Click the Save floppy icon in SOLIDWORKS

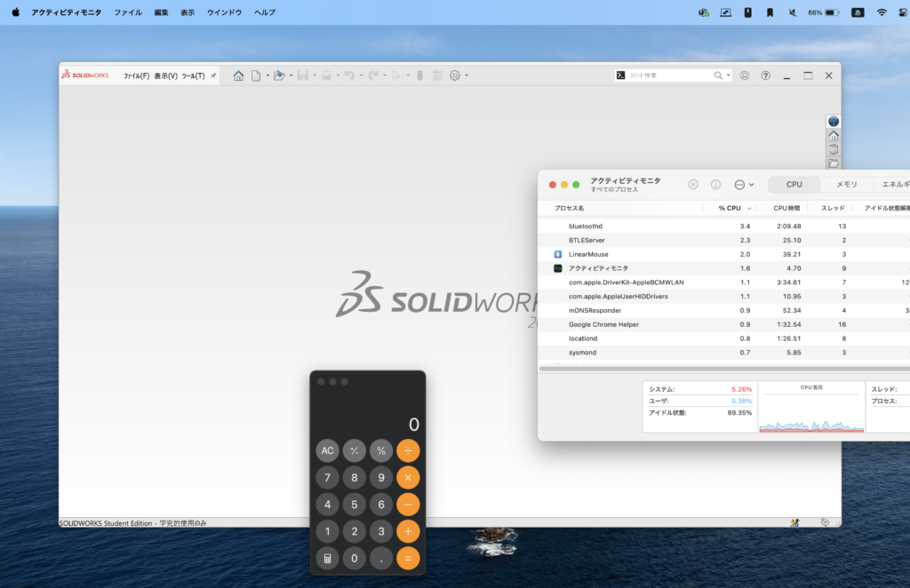coord(302,75)
